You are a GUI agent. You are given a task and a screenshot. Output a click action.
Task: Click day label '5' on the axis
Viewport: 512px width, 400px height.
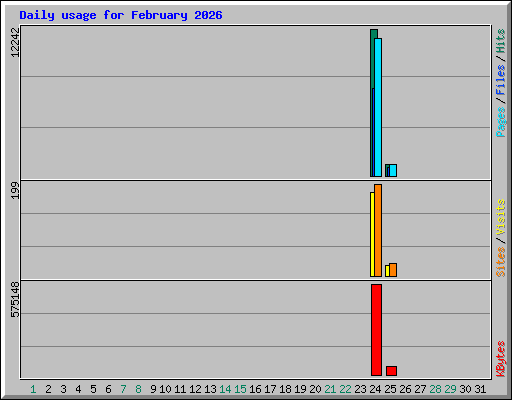(93, 389)
